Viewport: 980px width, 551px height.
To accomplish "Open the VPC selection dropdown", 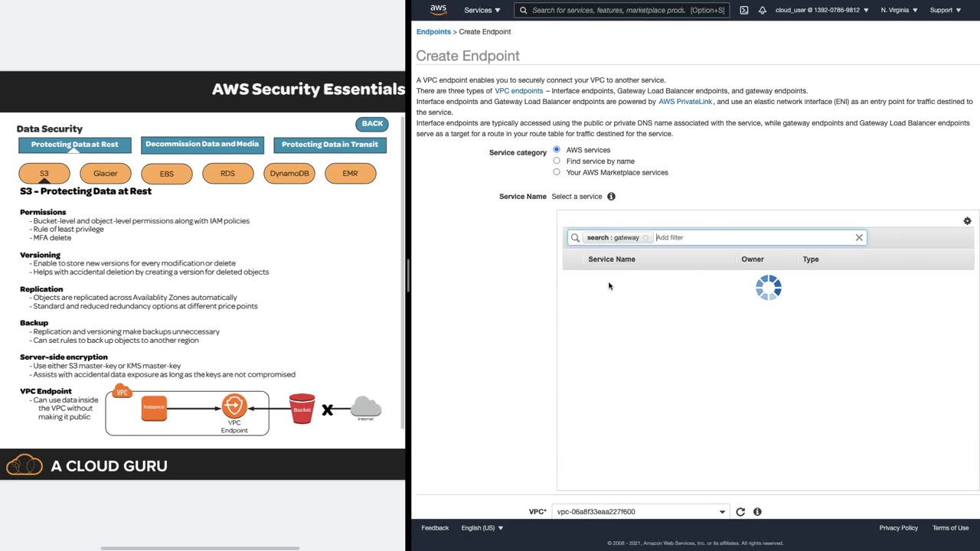I will coord(641,511).
